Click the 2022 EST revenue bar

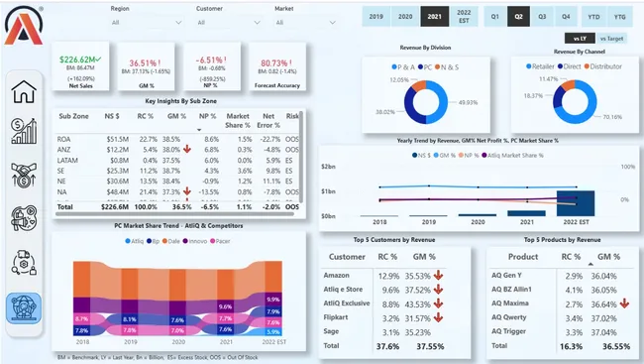coord(576,203)
